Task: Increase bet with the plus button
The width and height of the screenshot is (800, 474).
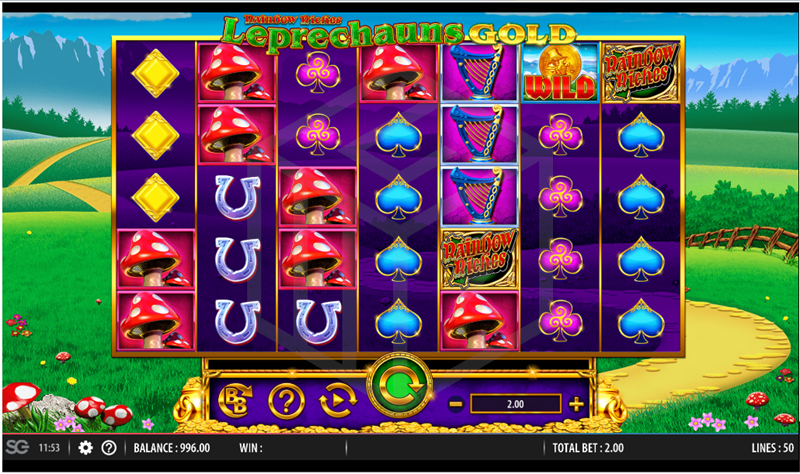Action: coord(577,405)
